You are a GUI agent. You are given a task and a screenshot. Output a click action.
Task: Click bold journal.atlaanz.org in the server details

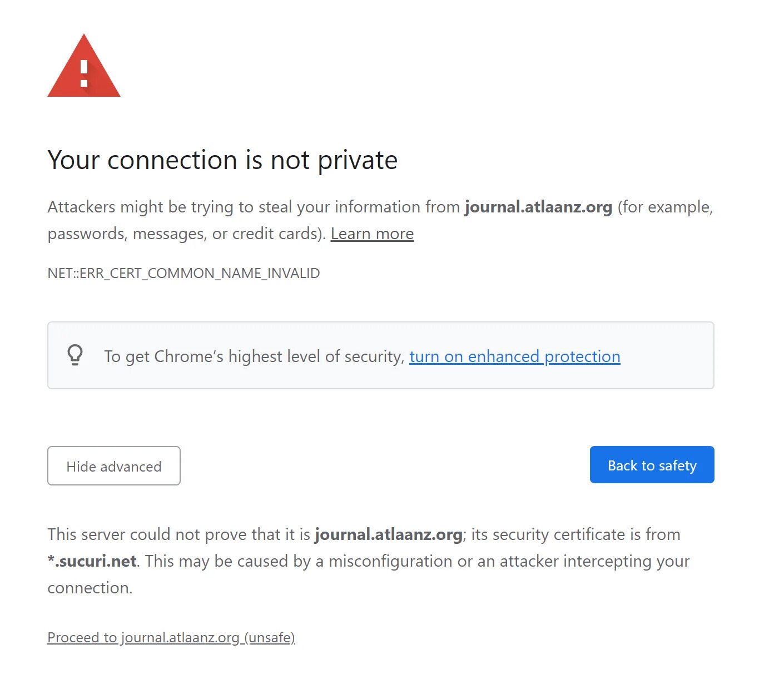389,534
